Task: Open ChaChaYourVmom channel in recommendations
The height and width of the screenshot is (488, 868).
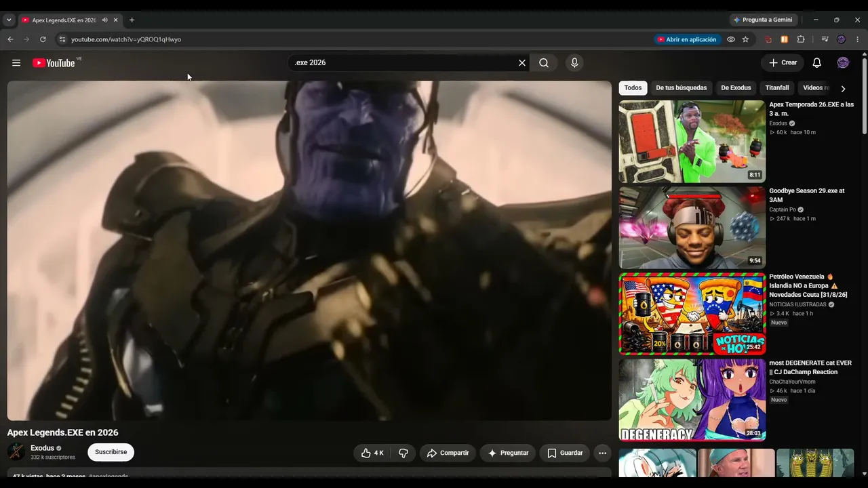Action: tap(792, 382)
